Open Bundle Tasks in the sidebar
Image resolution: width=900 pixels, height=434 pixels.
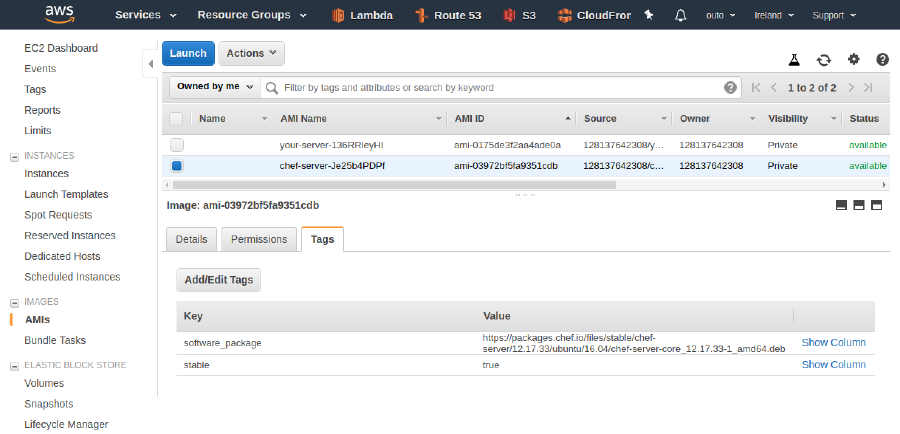(x=55, y=340)
